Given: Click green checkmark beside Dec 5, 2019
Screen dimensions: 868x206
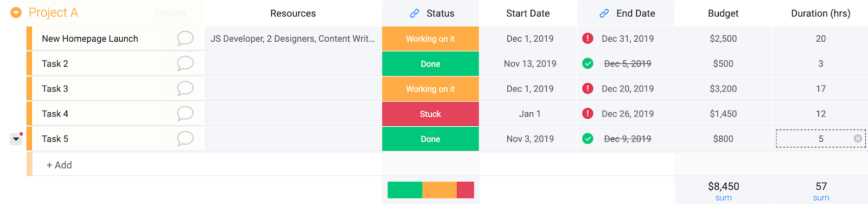Looking at the screenshot, I should [588, 63].
